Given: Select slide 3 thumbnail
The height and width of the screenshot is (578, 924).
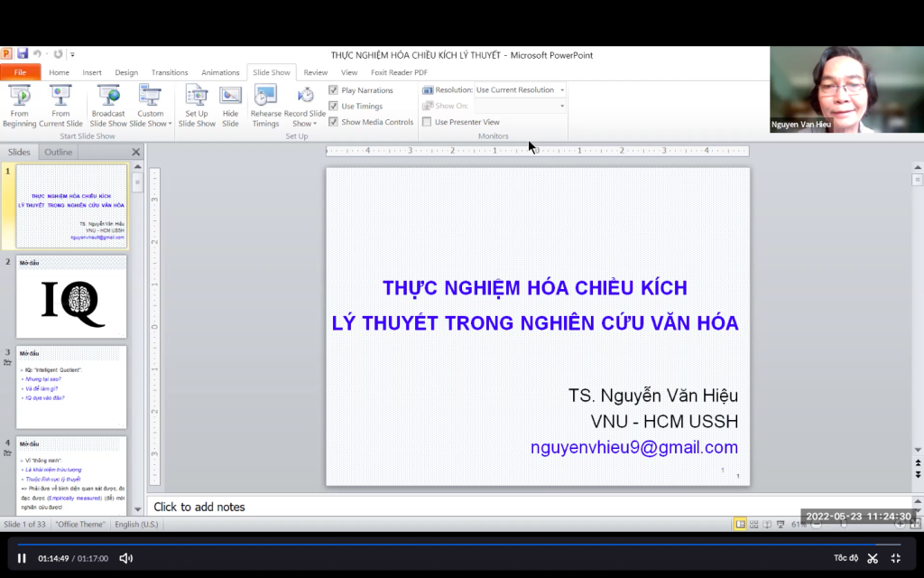Looking at the screenshot, I should click(x=71, y=387).
